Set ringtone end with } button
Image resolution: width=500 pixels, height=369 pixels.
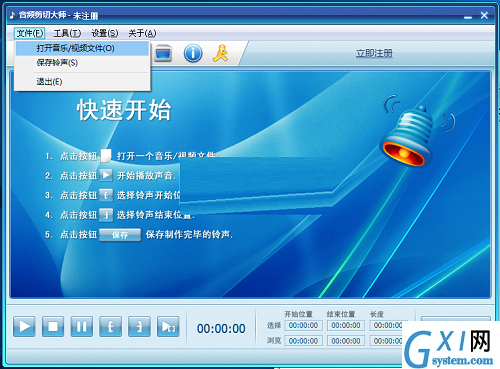139,326
